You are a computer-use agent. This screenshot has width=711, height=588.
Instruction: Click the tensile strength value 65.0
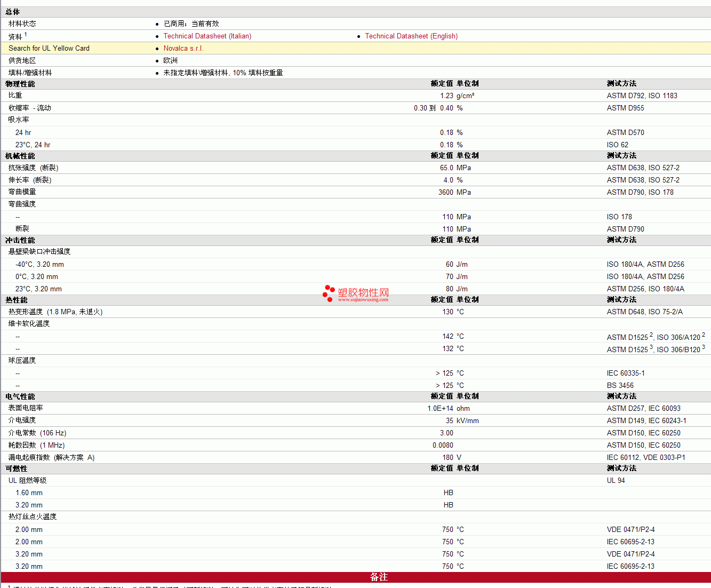click(x=447, y=168)
